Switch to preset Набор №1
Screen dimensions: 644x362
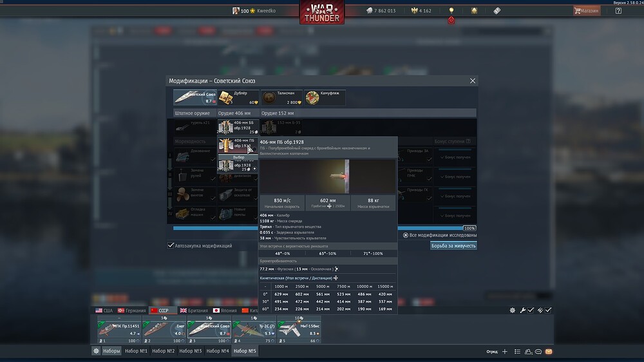(136, 351)
